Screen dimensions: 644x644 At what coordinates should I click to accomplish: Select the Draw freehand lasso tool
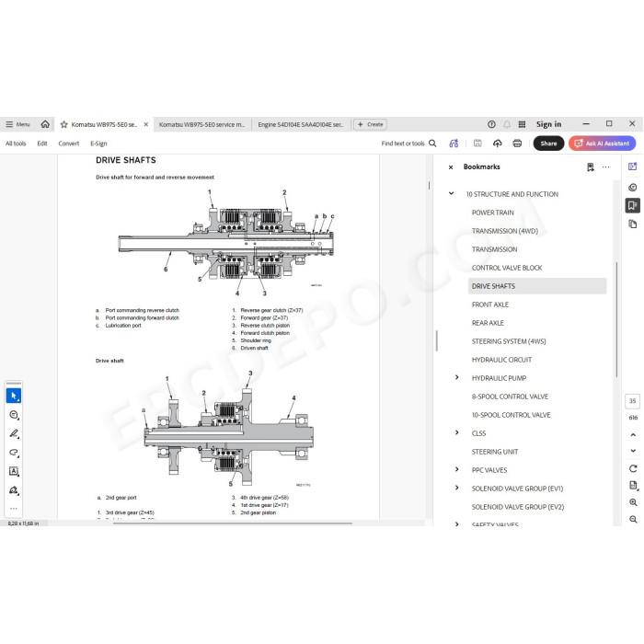point(14,453)
